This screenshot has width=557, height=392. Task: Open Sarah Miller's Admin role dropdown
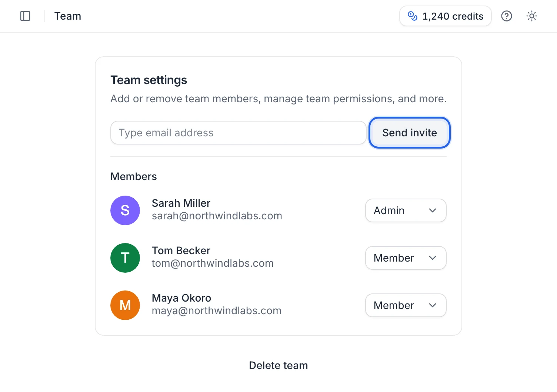pos(406,210)
